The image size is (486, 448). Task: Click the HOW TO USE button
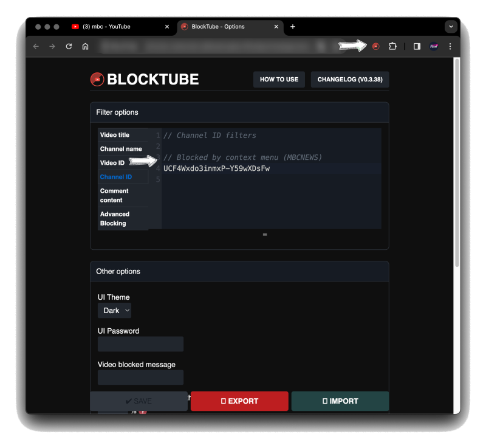[279, 79]
